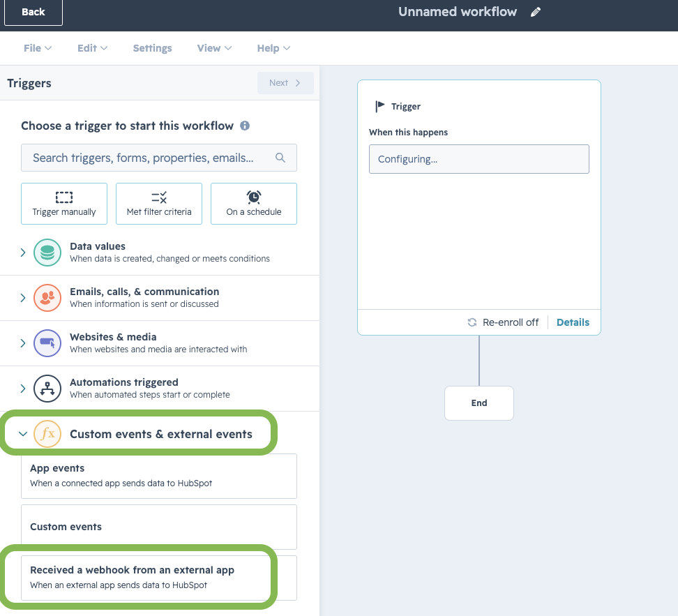Choose Custom events trigger
678x616 pixels.
[159, 527]
